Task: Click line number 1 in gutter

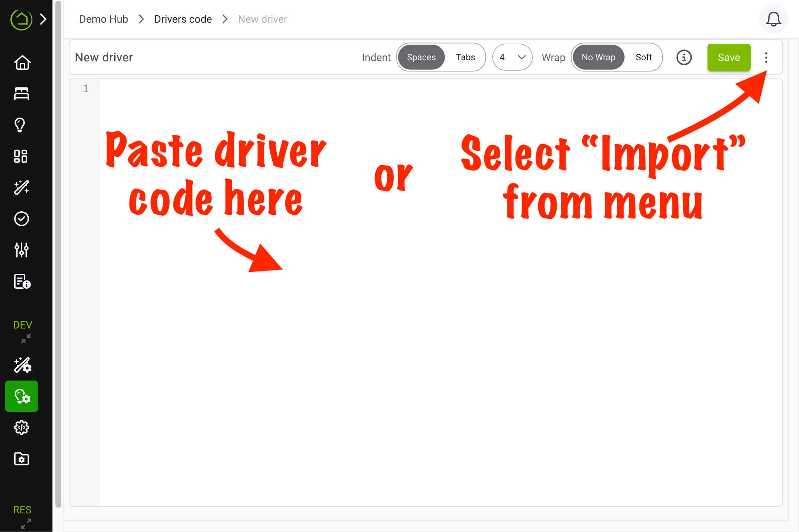Action: point(86,89)
